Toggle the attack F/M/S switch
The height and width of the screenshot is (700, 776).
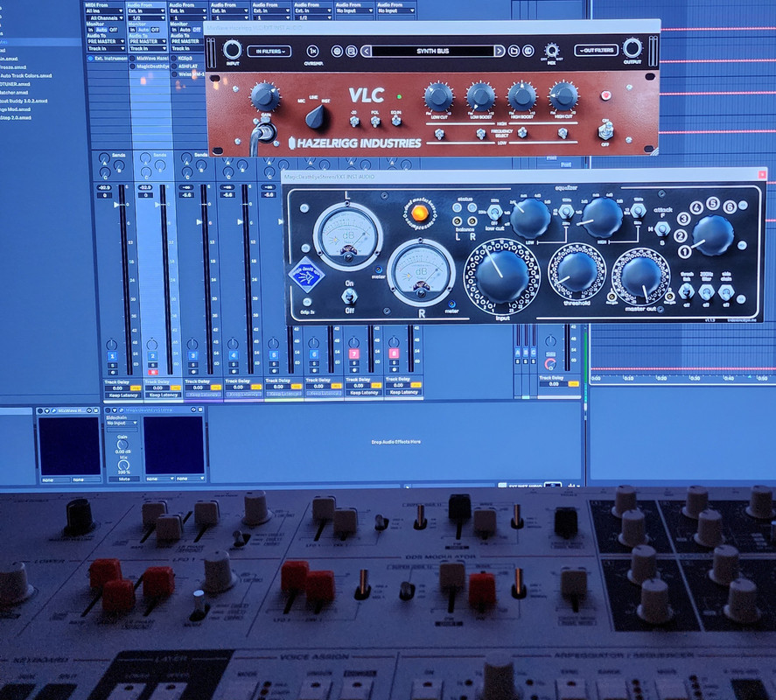662,228
